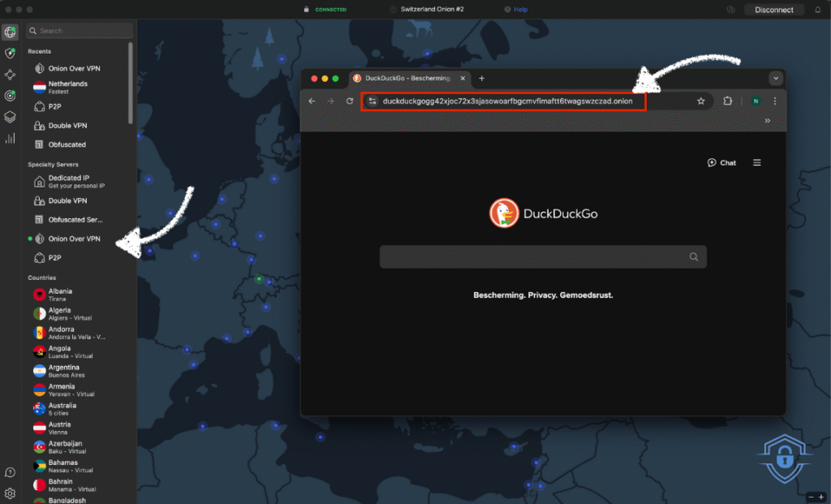Zoom out the map with minus button

[812, 498]
